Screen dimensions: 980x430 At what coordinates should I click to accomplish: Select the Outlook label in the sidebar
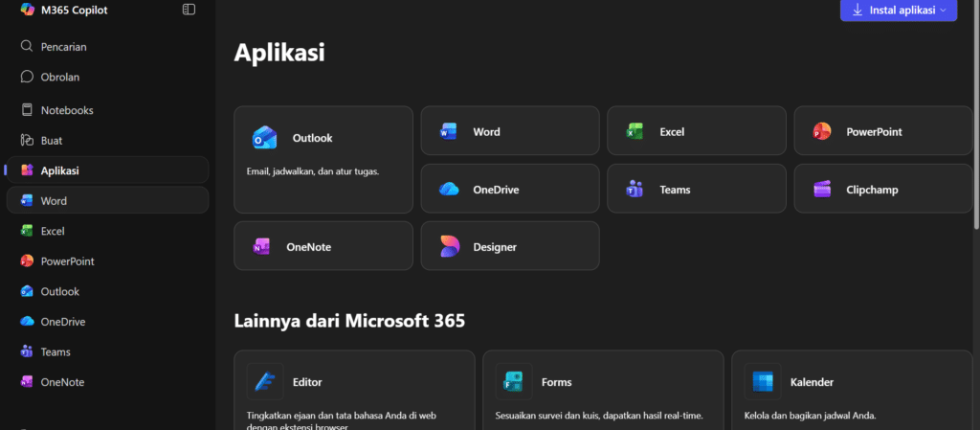60,292
